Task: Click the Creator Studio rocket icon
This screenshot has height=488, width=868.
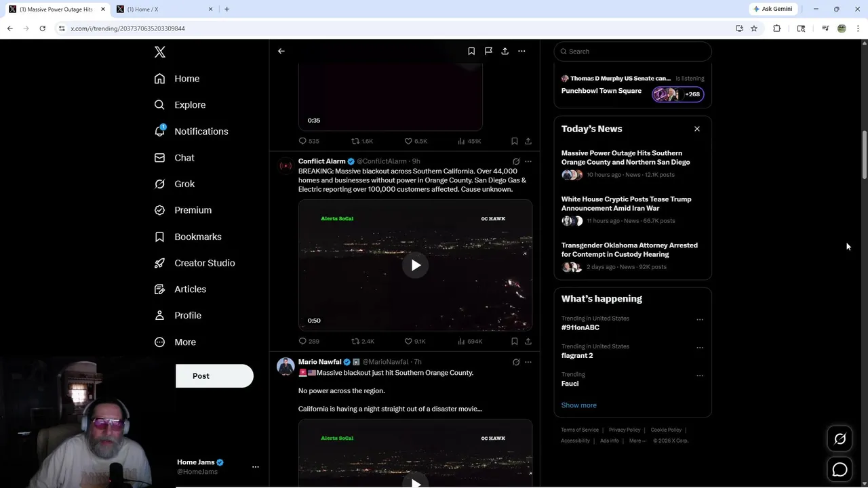Action: click(159, 263)
